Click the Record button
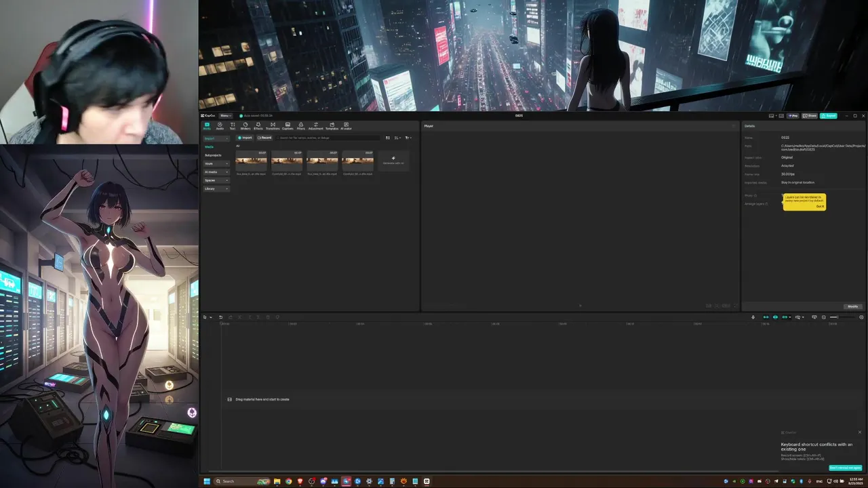868x488 pixels. click(x=264, y=138)
